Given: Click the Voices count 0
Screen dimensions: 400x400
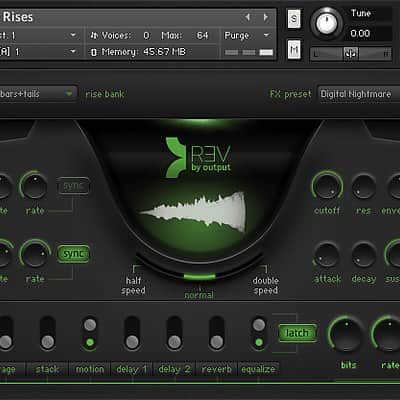Looking at the screenshot, I should [146, 35].
